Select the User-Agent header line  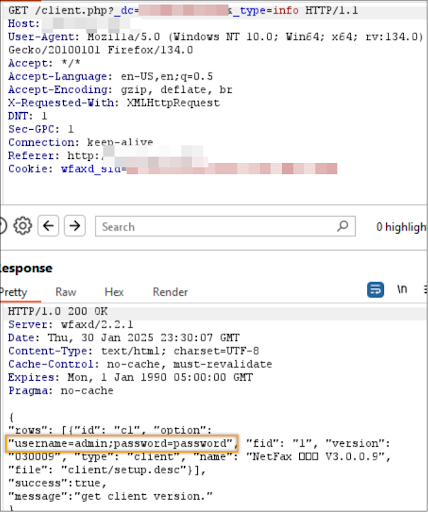(x=216, y=37)
